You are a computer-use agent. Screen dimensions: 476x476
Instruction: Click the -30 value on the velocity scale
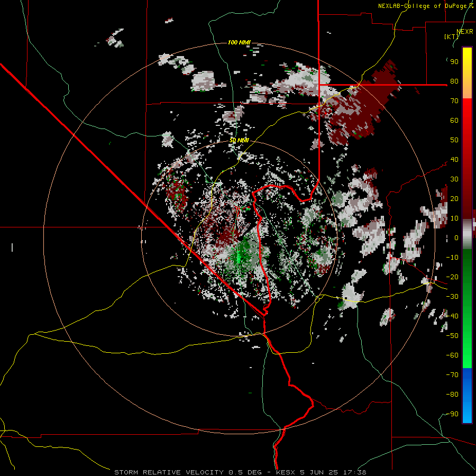tap(452, 297)
